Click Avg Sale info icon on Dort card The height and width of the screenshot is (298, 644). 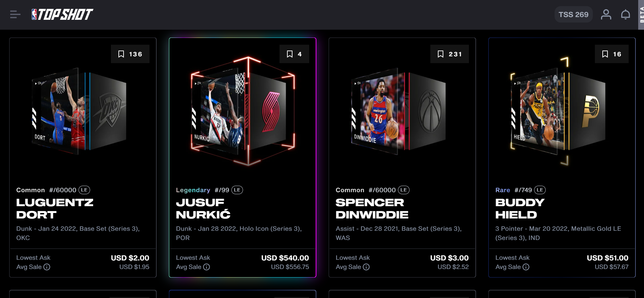[x=47, y=267]
